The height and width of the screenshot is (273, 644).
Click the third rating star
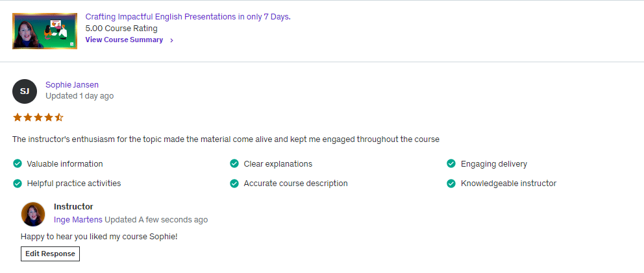tap(38, 117)
